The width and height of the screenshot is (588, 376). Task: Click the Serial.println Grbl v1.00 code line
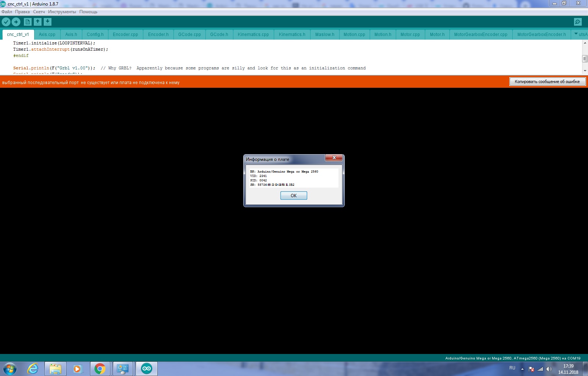coord(189,68)
